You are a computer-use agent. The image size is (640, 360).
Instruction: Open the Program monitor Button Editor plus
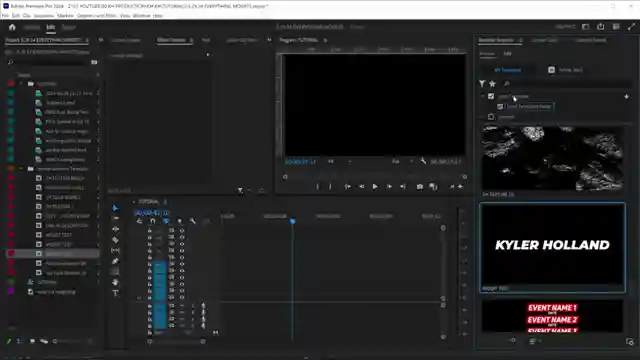(x=460, y=187)
